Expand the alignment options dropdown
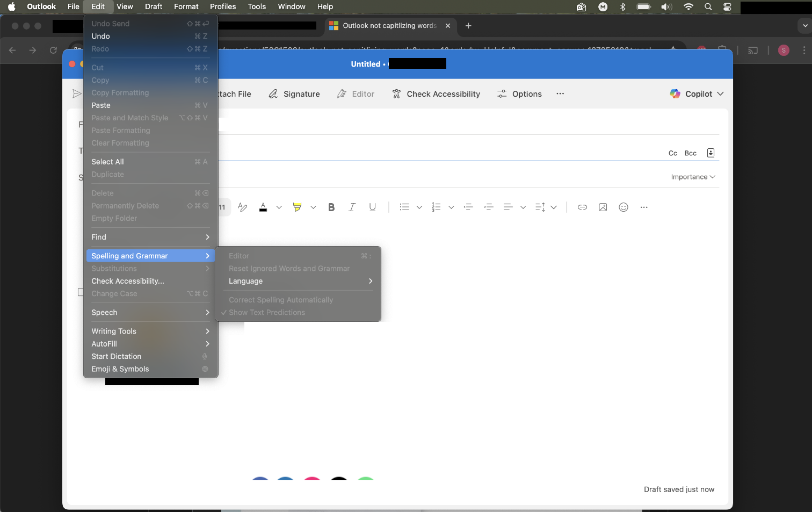Image resolution: width=812 pixels, height=512 pixels. 523,207
